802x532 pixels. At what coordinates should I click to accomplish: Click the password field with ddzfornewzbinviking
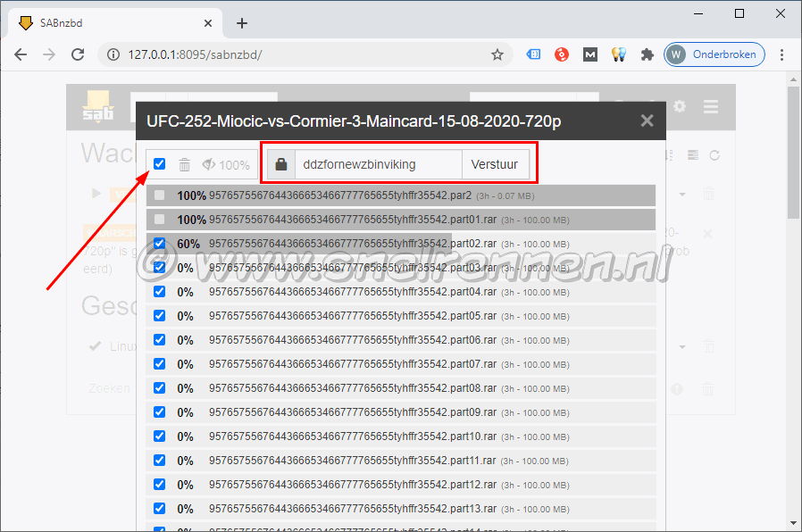(x=379, y=164)
